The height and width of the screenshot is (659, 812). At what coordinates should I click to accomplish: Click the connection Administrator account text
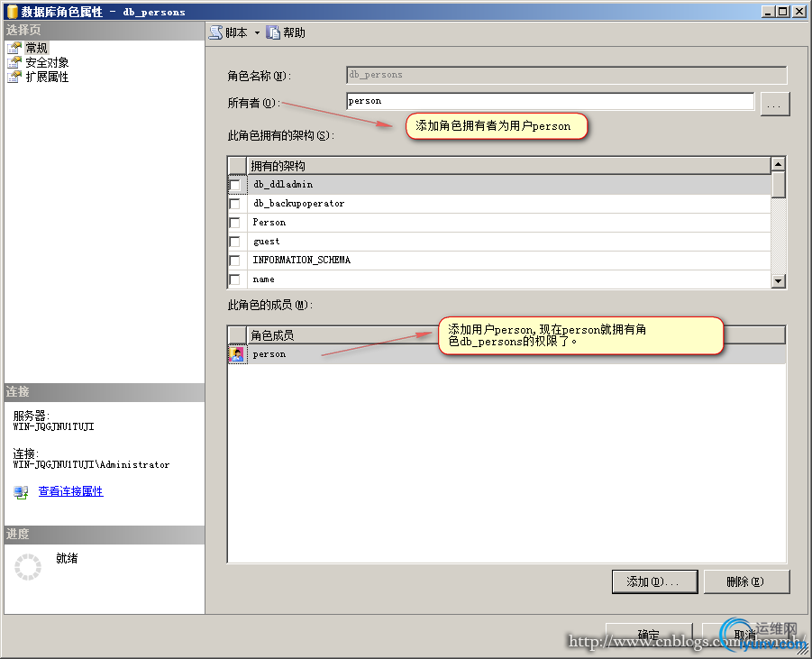(x=91, y=464)
